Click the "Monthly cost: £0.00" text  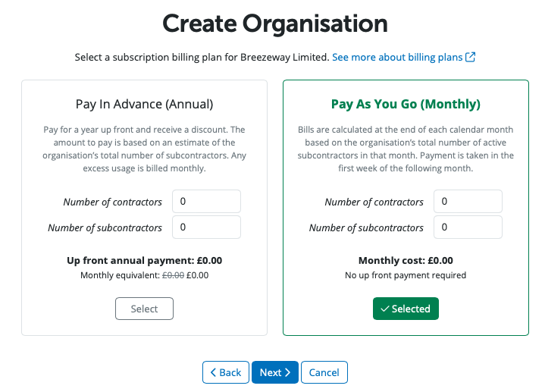pyautogui.click(x=406, y=261)
